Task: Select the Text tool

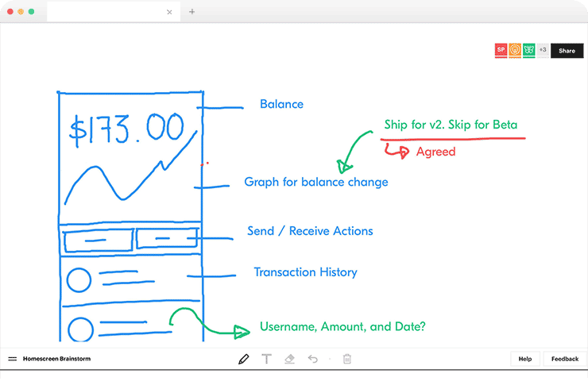Action: (x=266, y=359)
